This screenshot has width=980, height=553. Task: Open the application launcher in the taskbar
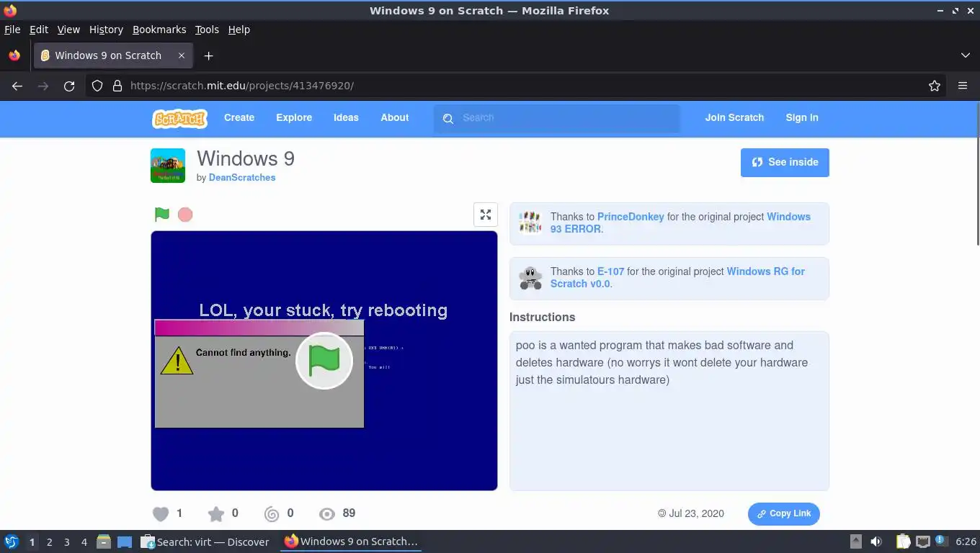click(x=12, y=541)
